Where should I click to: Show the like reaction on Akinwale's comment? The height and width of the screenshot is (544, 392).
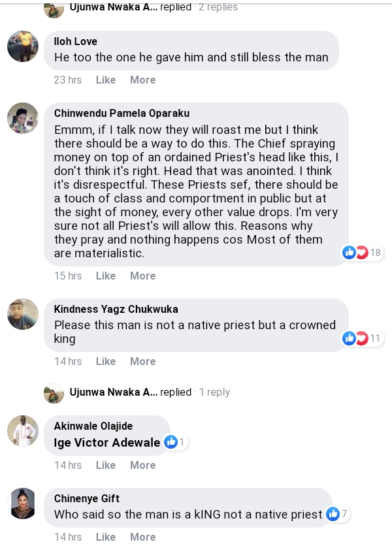coord(174,442)
